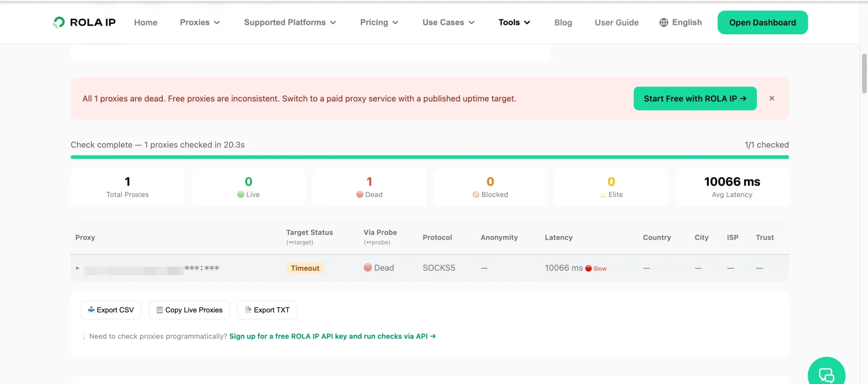Click the ROLA IP logo
This screenshot has height=384, width=868.
[84, 23]
